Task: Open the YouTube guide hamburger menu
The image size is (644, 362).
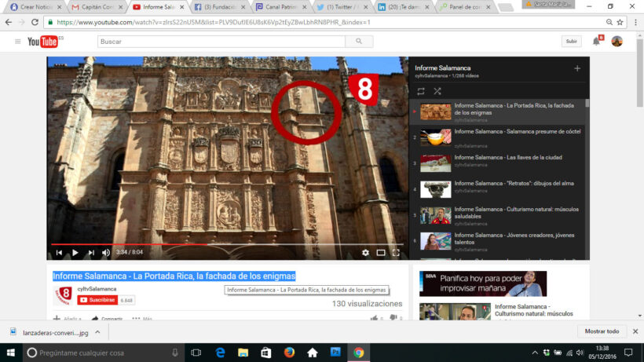Action: click(x=17, y=42)
